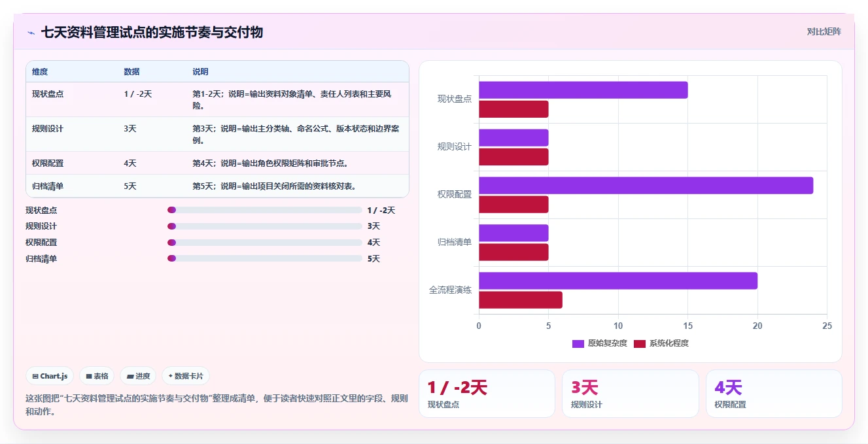
Task: Click the 数据卡片 chip
Action: click(186, 376)
